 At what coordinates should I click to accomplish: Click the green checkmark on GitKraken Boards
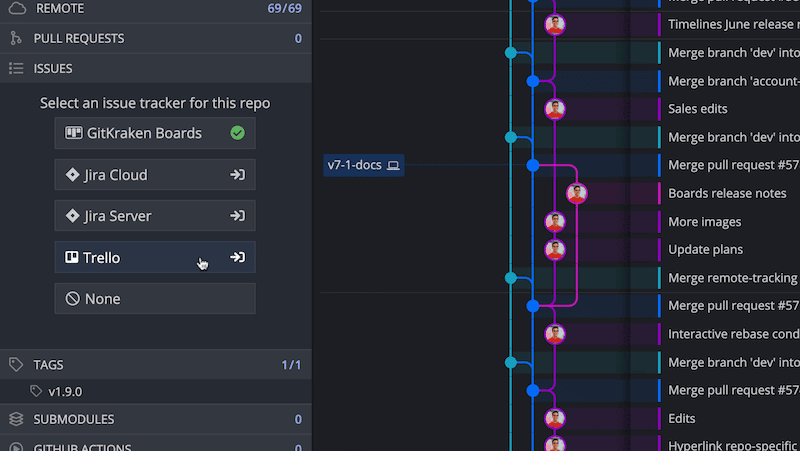click(237, 133)
